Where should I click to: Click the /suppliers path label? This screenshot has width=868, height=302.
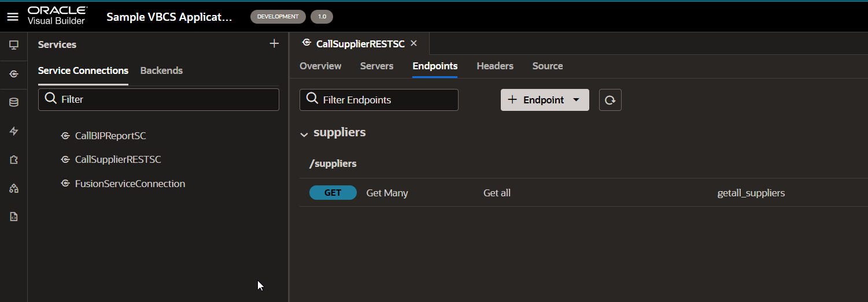pyautogui.click(x=333, y=163)
